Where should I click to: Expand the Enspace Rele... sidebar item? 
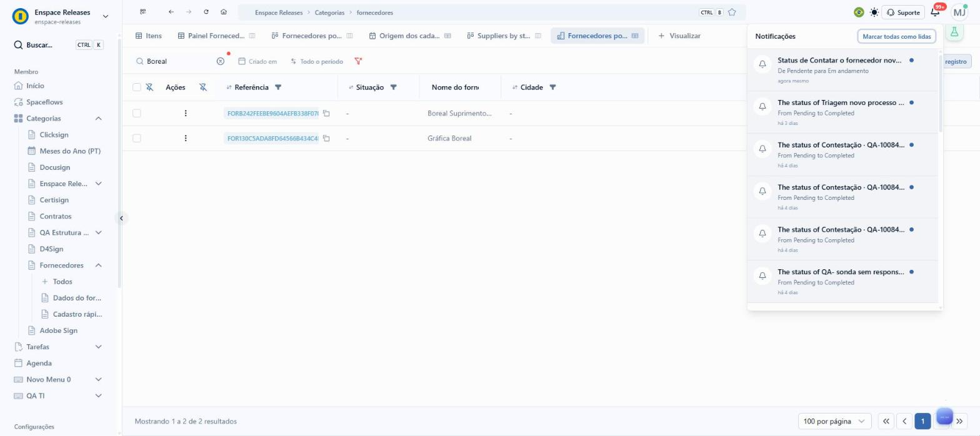(x=98, y=184)
